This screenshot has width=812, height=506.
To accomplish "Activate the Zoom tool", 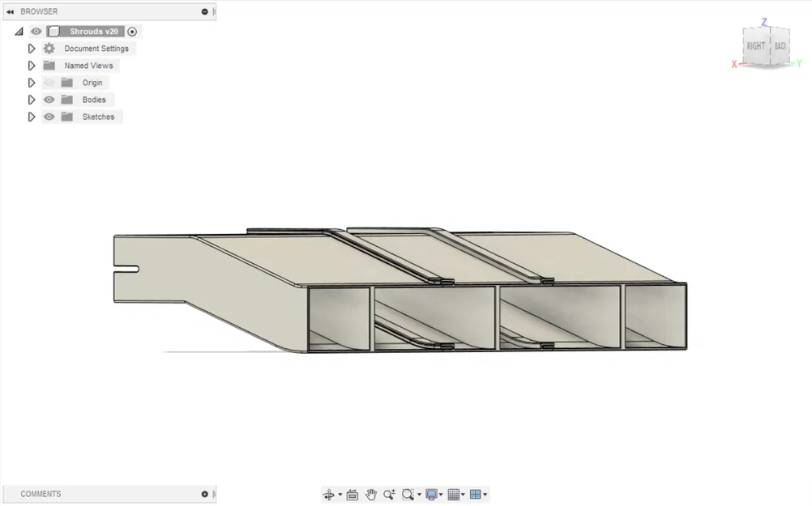I will point(390,494).
